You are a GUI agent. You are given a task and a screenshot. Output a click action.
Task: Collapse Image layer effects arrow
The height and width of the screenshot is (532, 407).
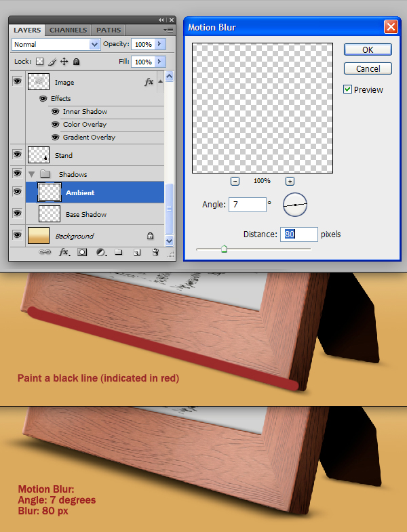point(160,81)
